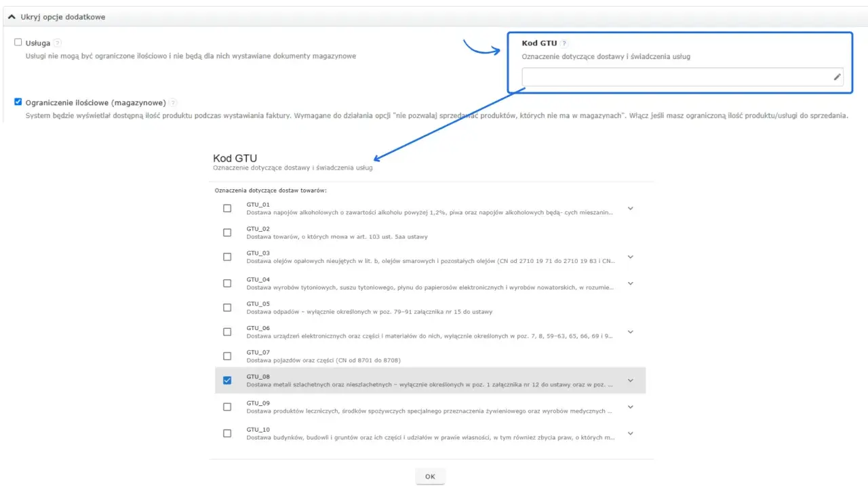This screenshot has width=868, height=486.
Task: Expand GTU_09 description chevron
Action: coord(630,407)
